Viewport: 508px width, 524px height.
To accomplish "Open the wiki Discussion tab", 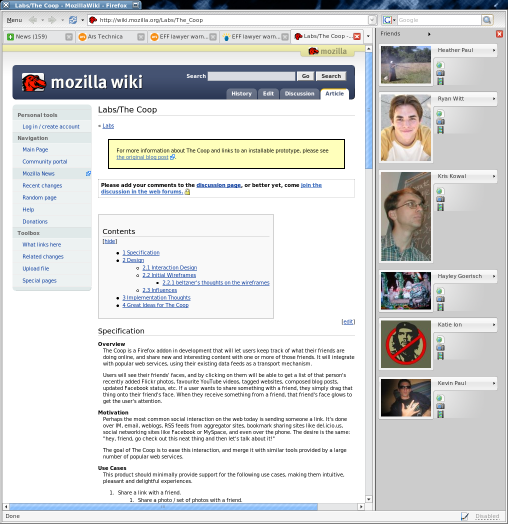I will 299,94.
